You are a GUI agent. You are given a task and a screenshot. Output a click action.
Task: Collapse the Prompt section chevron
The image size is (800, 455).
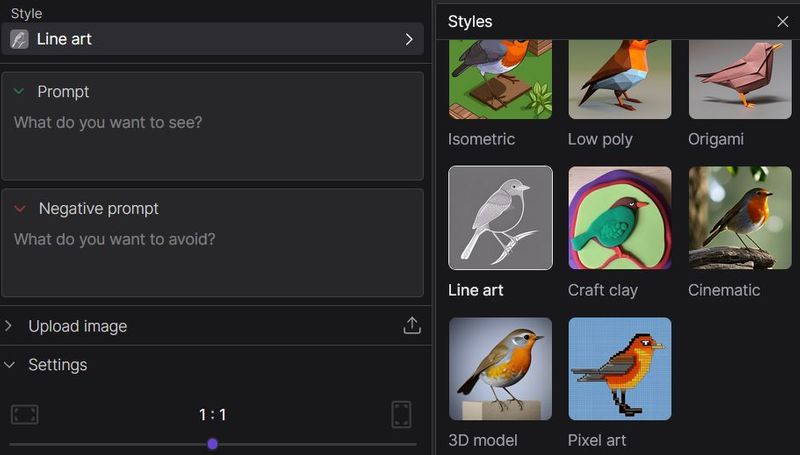pyautogui.click(x=19, y=91)
